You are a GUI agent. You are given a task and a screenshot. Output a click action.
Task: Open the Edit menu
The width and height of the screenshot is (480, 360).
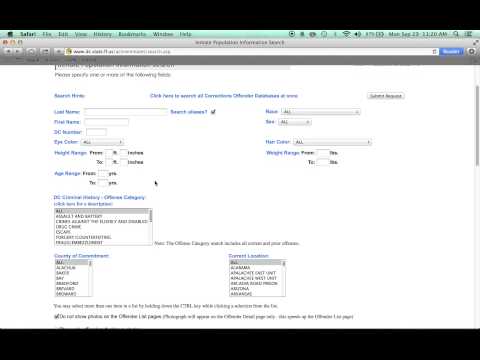(63, 34)
